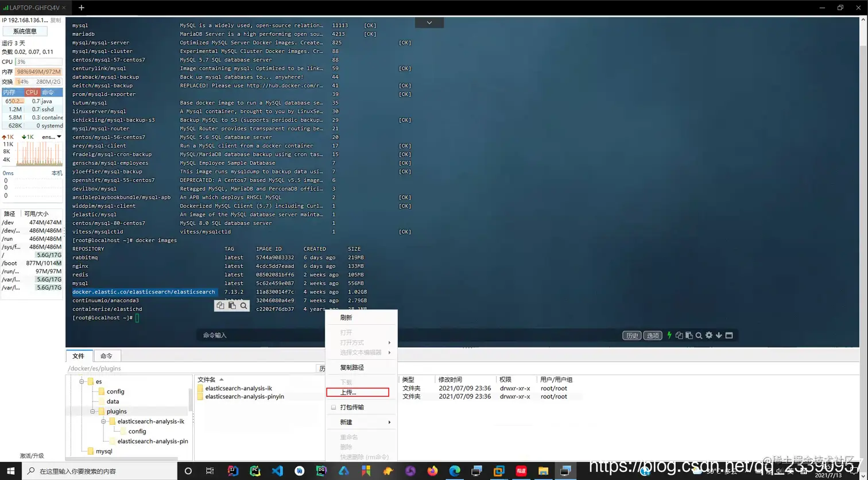The image size is (868, 480).
Task: Click the LAPTOP-GHFQ4V session tab
Action: [35, 7]
